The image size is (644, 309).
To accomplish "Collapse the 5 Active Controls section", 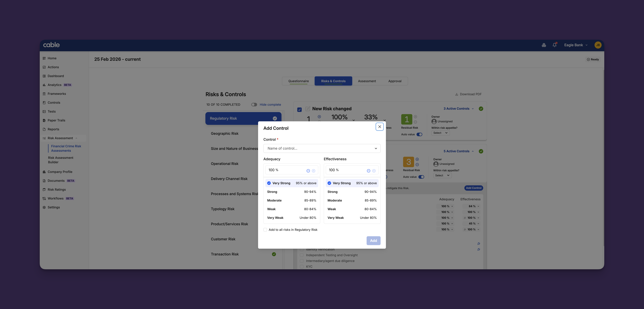I will [x=458, y=151].
